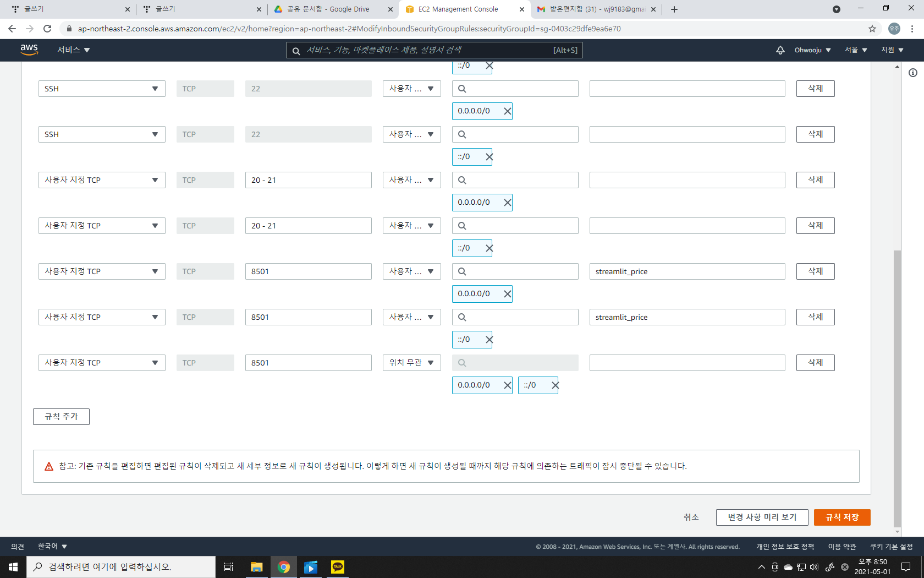924x578 pixels.
Task: Open source dropdown of first SSH rule
Action: (x=412, y=89)
